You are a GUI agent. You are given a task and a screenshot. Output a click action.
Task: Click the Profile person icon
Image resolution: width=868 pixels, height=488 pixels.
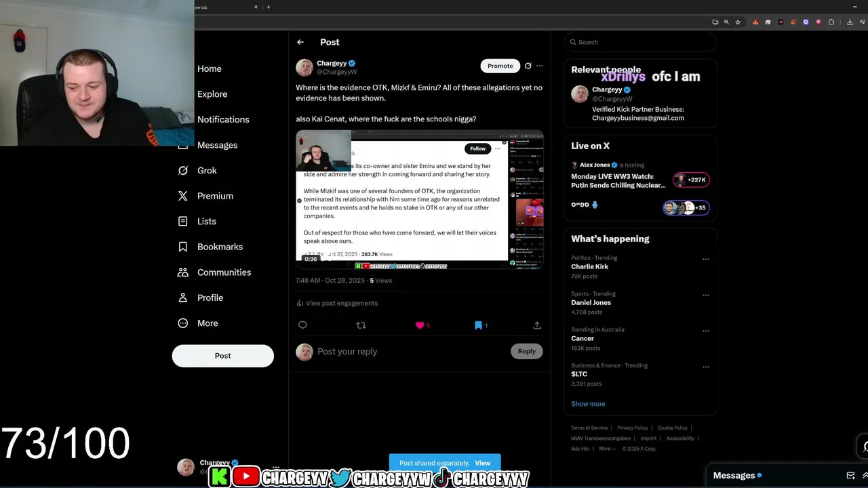click(183, 298)
